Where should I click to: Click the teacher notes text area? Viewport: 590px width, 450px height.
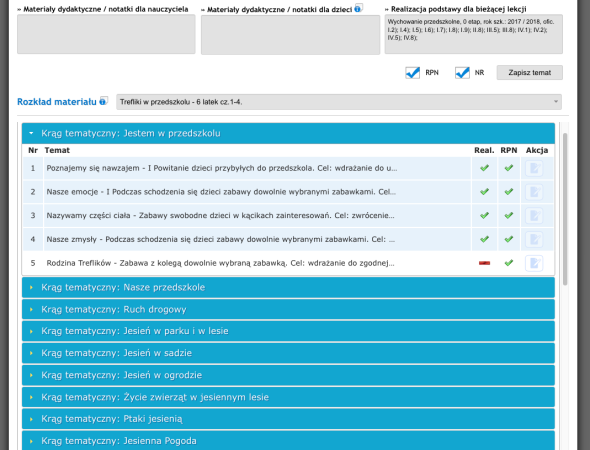tap(106, 34)
